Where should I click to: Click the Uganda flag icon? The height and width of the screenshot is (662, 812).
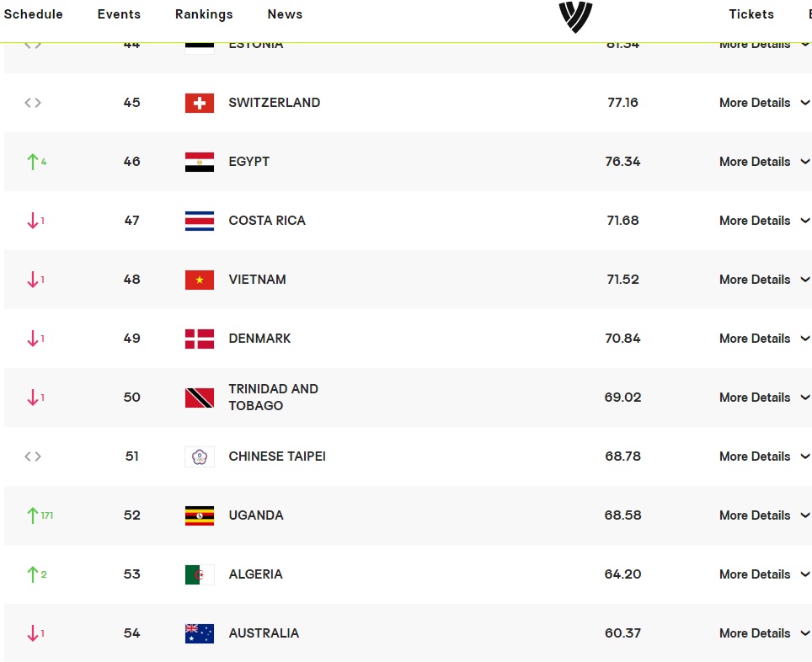coord(200,516)
